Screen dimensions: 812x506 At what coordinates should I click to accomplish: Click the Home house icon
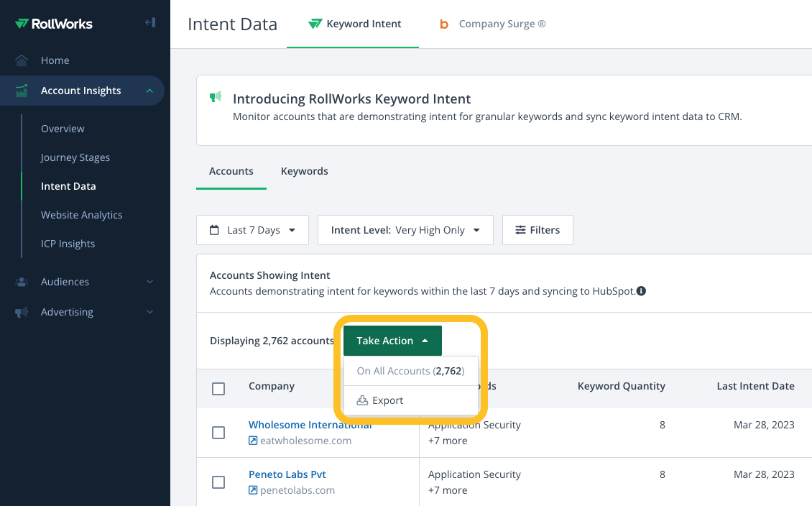pos(22,60)
